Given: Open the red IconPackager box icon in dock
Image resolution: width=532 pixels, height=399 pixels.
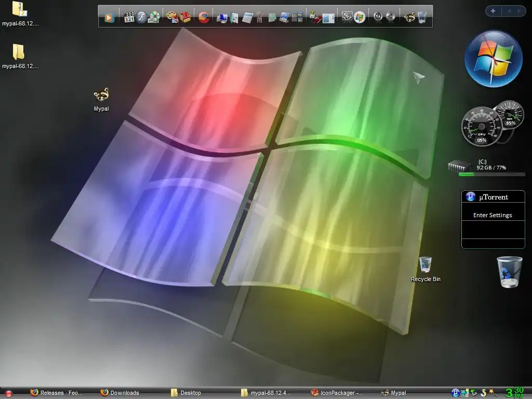Looking at the screenshot, I should point(185,17).
